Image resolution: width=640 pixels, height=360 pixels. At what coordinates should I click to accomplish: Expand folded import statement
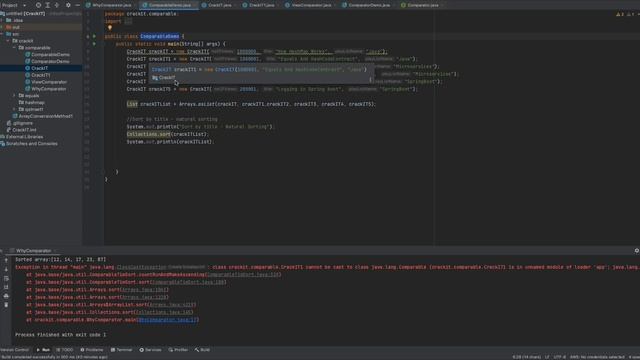128,21
